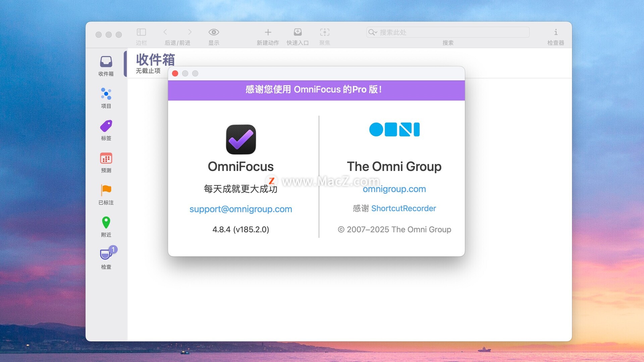This screenshot has height=362, width=644.
Task: Open the Flagged (已标注) perspective
Action: pos(106,190)
